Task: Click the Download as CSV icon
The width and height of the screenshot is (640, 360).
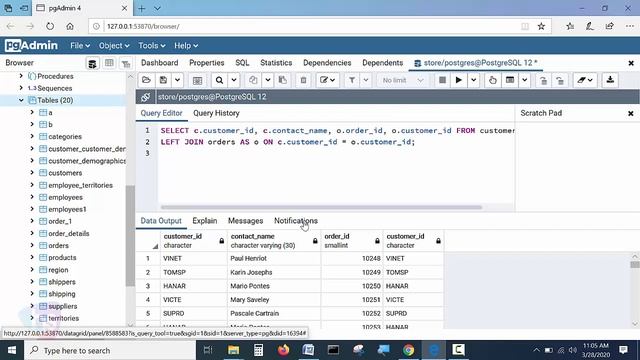Action: tap(610, 80)
